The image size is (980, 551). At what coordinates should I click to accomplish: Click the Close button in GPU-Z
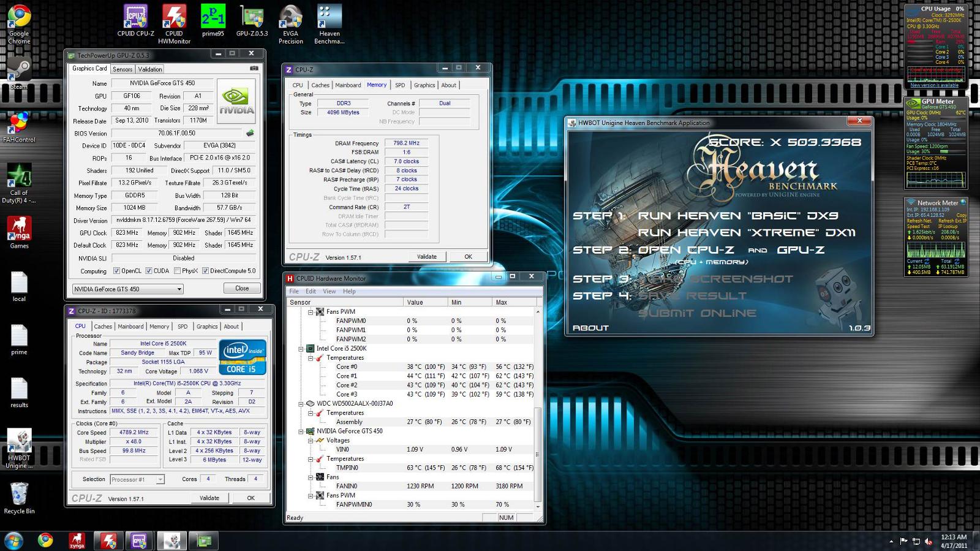point(242,289)
